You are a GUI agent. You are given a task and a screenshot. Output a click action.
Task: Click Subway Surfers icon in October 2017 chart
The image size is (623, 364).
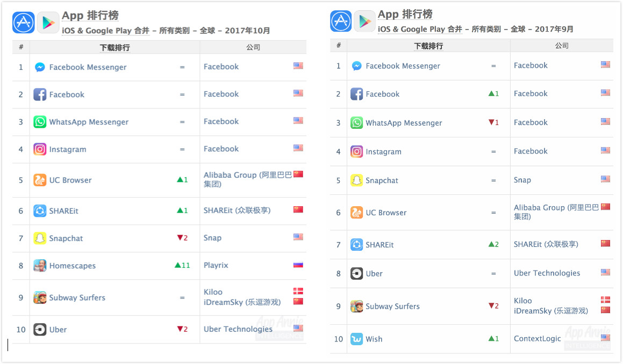(x=40, y=297)
